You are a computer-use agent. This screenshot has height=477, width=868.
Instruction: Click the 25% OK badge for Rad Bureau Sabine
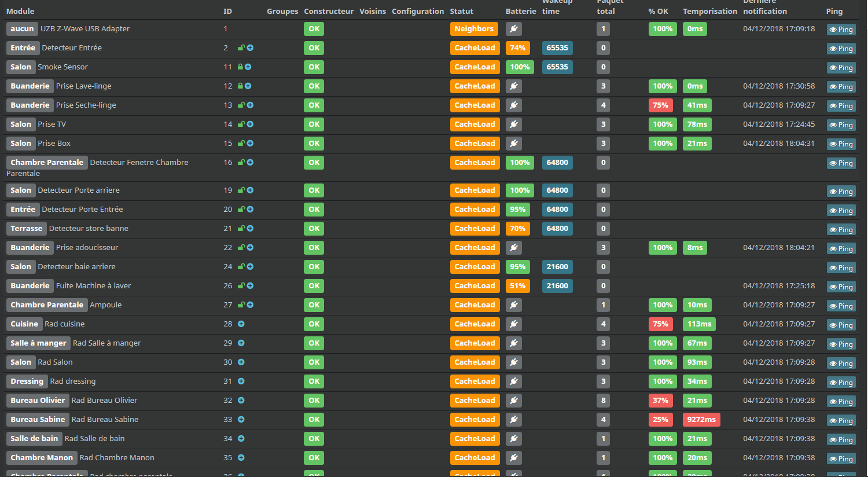(x=660, y=420)
